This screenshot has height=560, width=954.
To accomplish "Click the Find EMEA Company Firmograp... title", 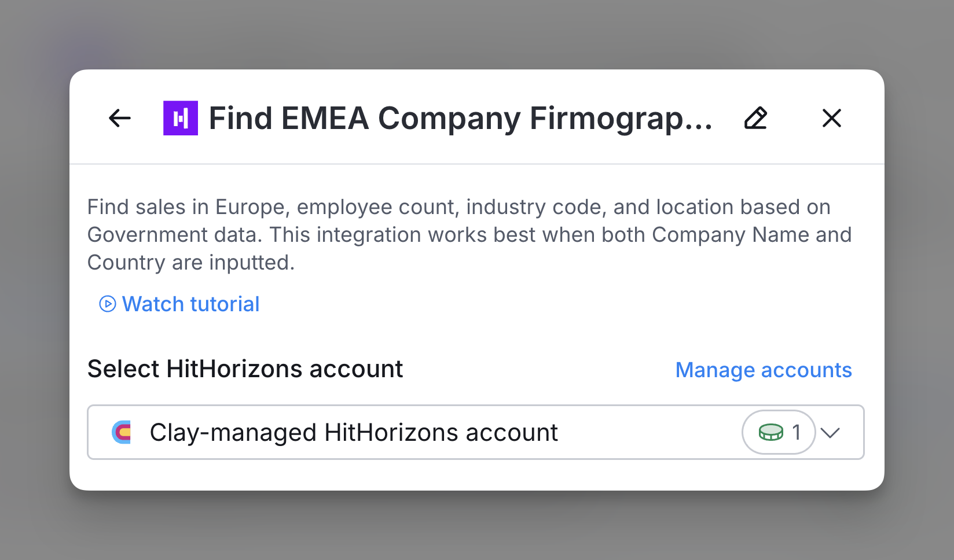I will (460, 118).
